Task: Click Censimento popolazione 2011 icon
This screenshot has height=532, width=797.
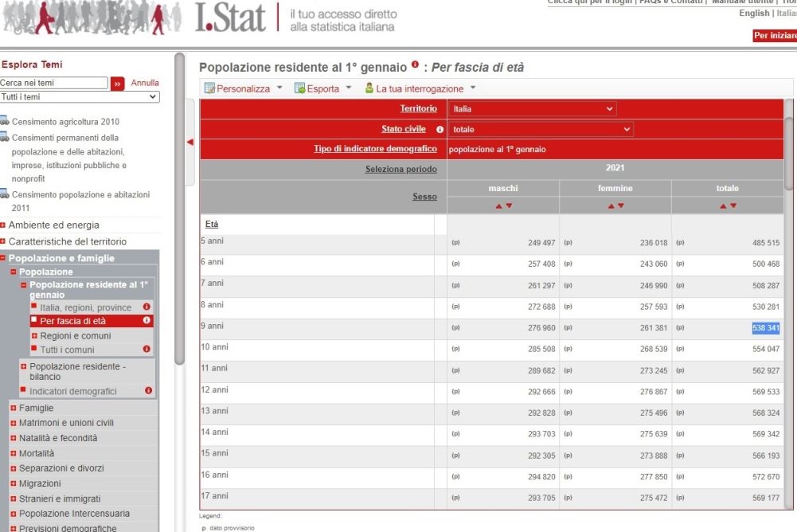Action: [x=5, y=194]
